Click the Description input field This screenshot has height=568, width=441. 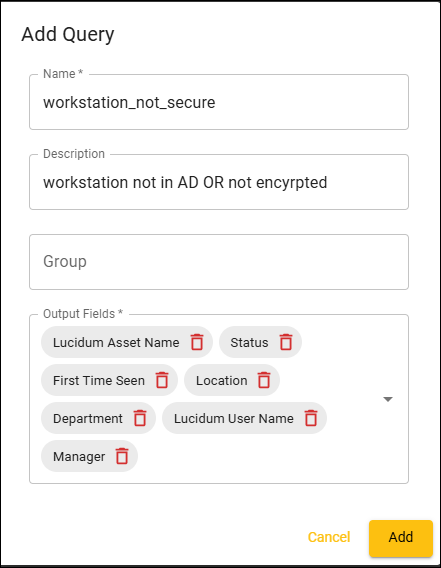[x=219, y=182]
